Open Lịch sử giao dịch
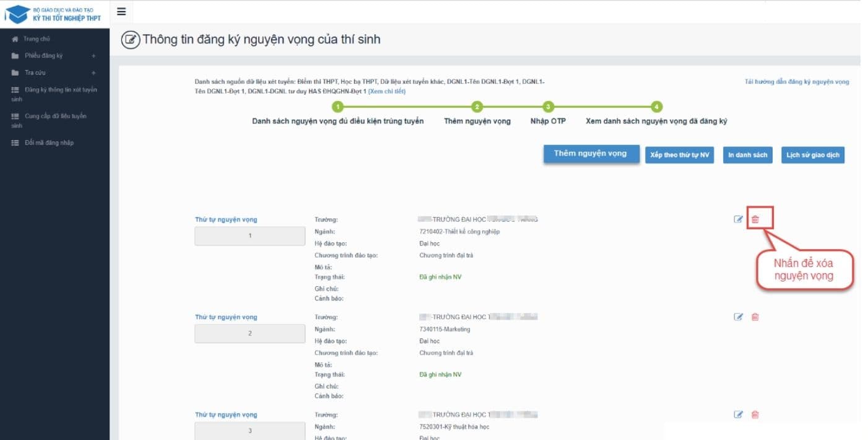Viewport: 868px width, 440px height. coord(812,155)
